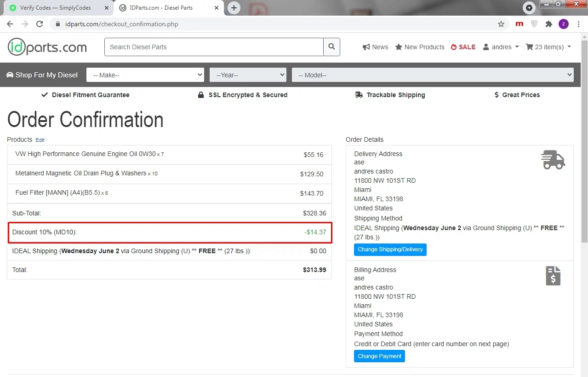Click the browser reload icon

[40, 24]
